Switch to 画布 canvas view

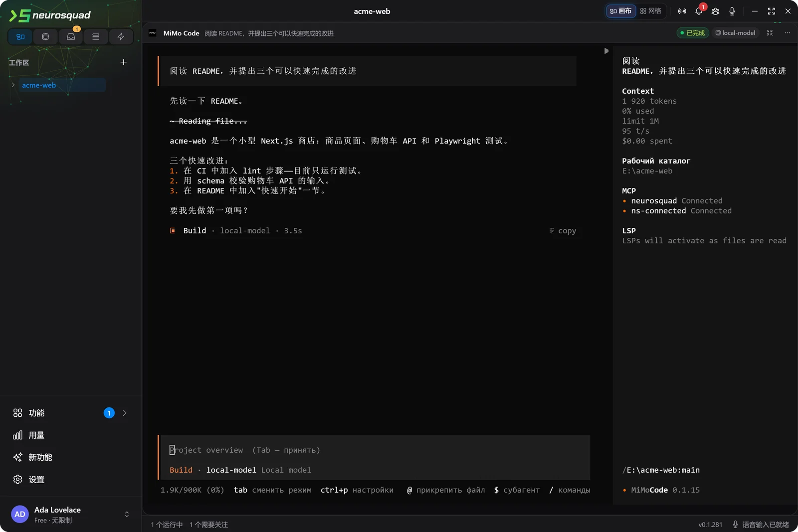(621, 11)
